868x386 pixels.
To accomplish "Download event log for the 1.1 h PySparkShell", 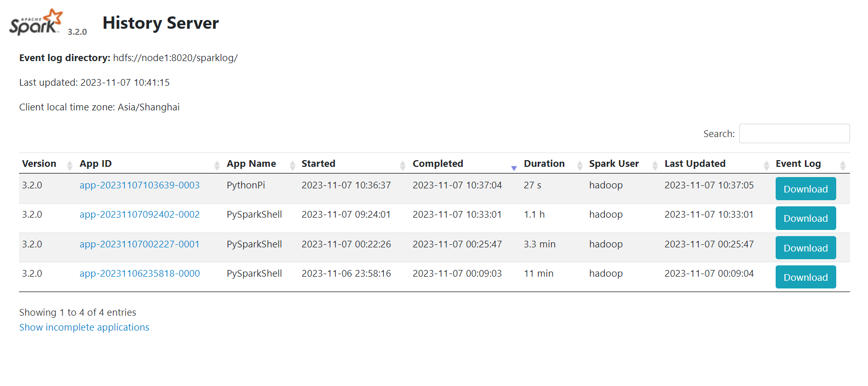I will tap(805, 218).
